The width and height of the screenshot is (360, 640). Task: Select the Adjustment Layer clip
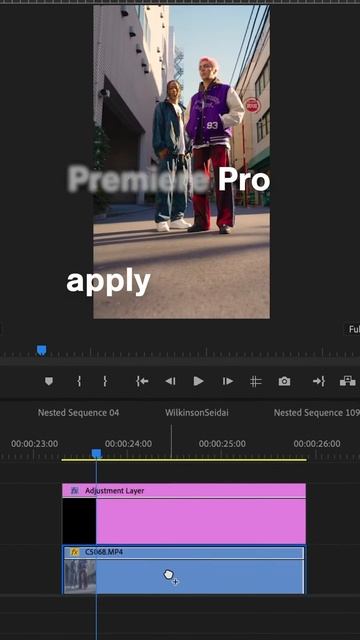[x=184, y=513]
